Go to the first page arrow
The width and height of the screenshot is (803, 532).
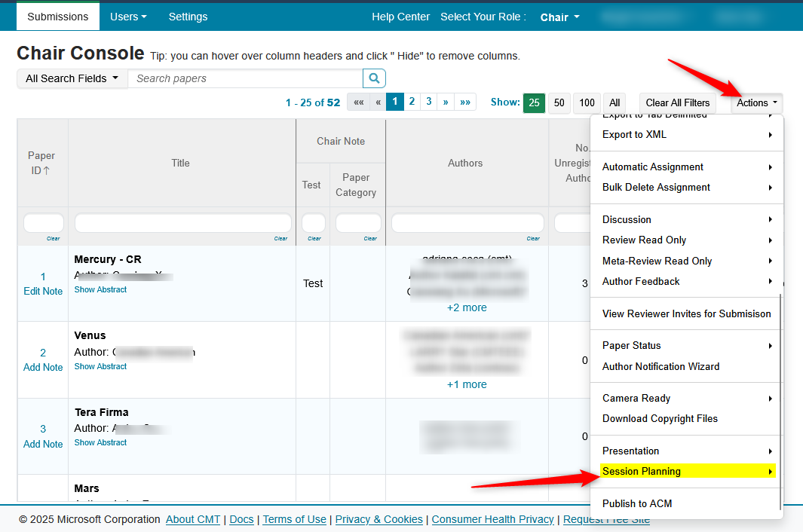click(359, 102)
